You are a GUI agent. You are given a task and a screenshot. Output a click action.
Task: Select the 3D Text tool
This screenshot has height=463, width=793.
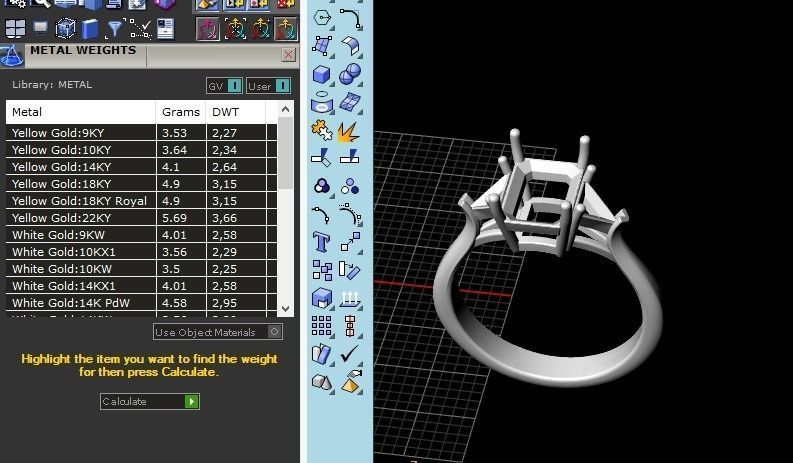(x=322, y=242)
